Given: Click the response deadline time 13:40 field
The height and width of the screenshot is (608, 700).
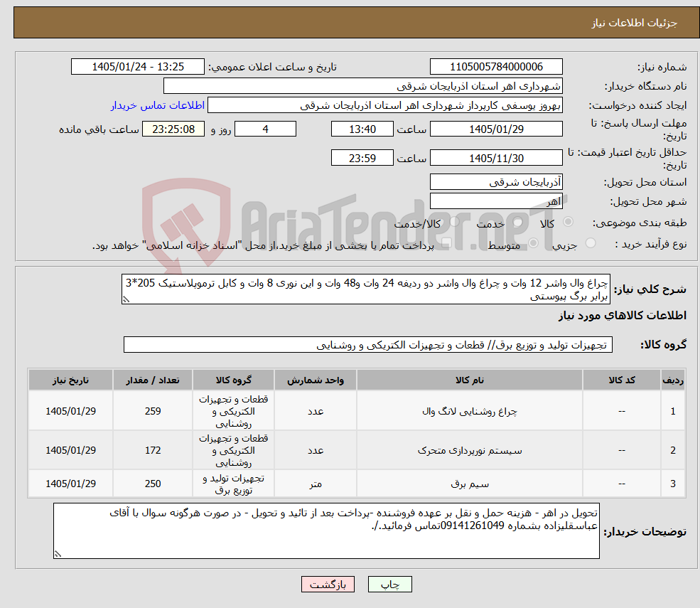Looking at the screenshot, I should tap(362, 129).
